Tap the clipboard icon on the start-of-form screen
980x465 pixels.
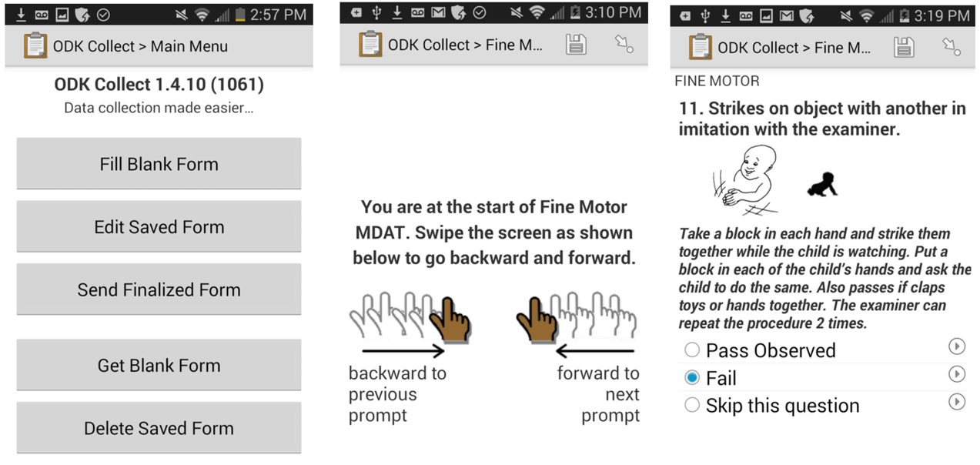click(x=370, y=45)
